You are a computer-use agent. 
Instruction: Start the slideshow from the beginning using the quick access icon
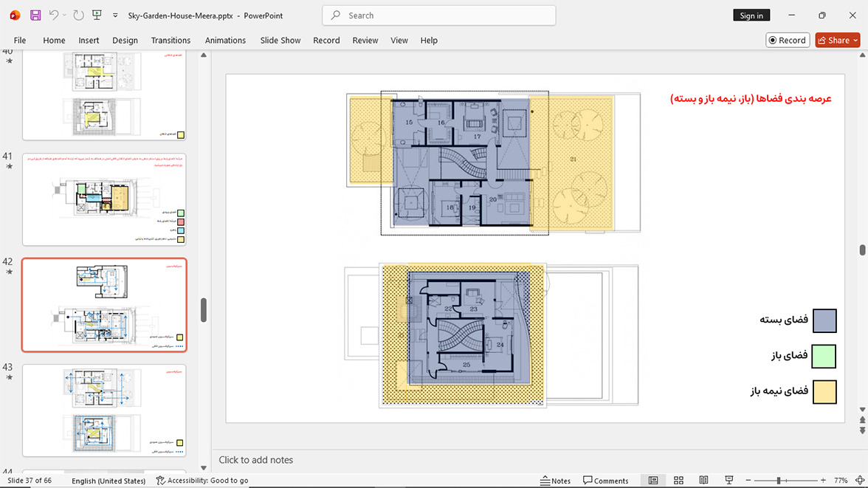pos(97,16)
